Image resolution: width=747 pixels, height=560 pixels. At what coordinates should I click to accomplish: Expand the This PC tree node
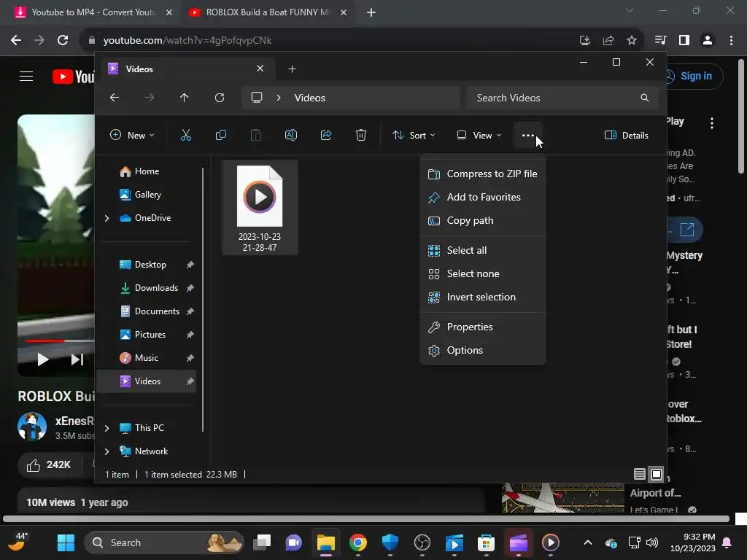(107, 428)
